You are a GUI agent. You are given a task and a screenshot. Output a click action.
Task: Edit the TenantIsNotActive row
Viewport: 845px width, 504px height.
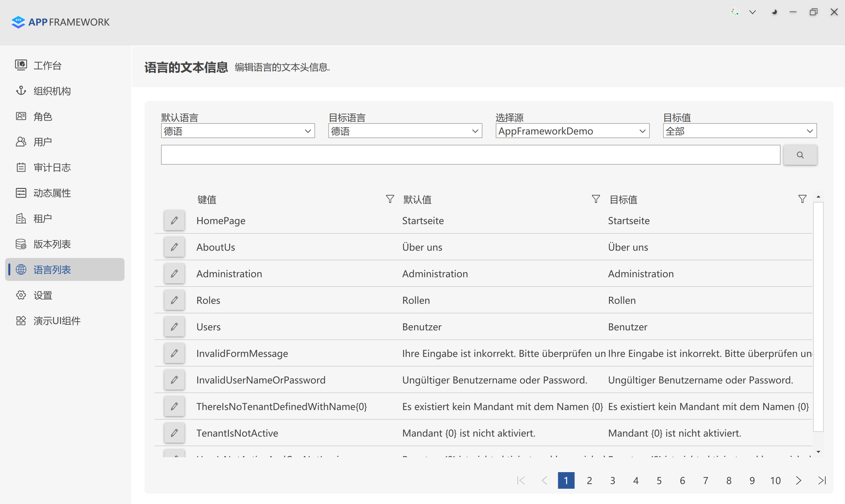[x=174, y=433]
